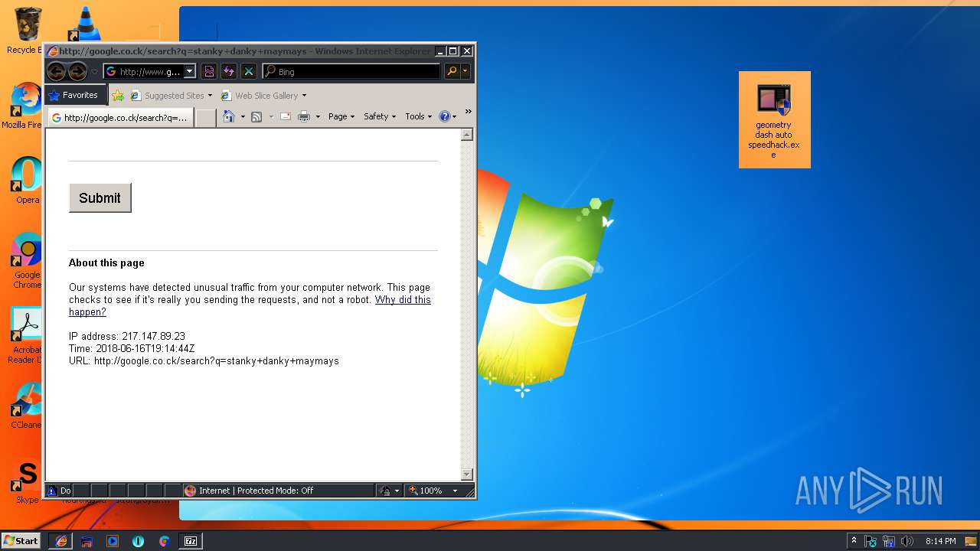Open the Tools menu
Image resolution: width=980 pixels, height=551 pixels.
[x=418, y=116]
